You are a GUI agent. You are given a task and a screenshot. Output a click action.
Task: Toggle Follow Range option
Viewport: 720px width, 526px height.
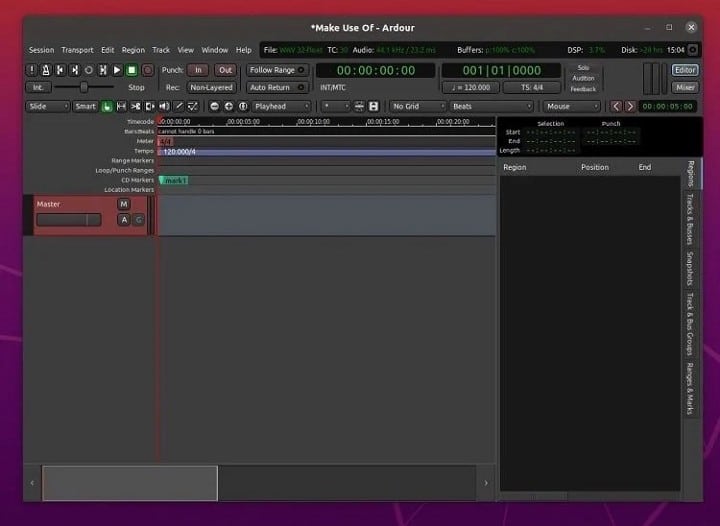(272, 70)
